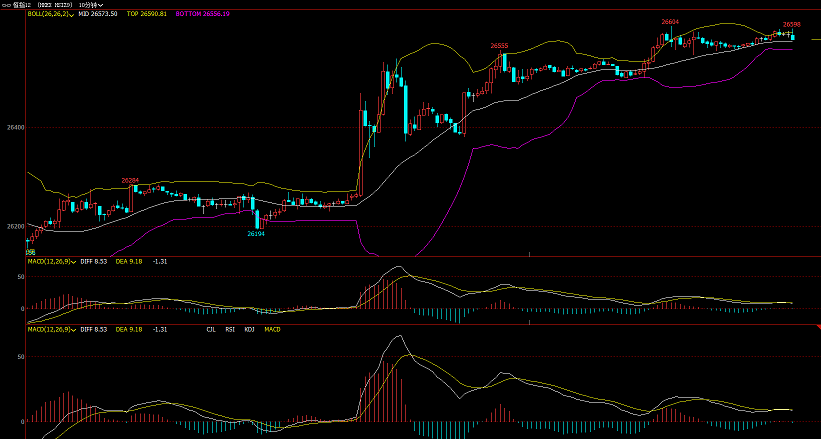The image size is (821, 439).
Task: Click the link icon beside the instrument name
Action: tap(5, 5)
